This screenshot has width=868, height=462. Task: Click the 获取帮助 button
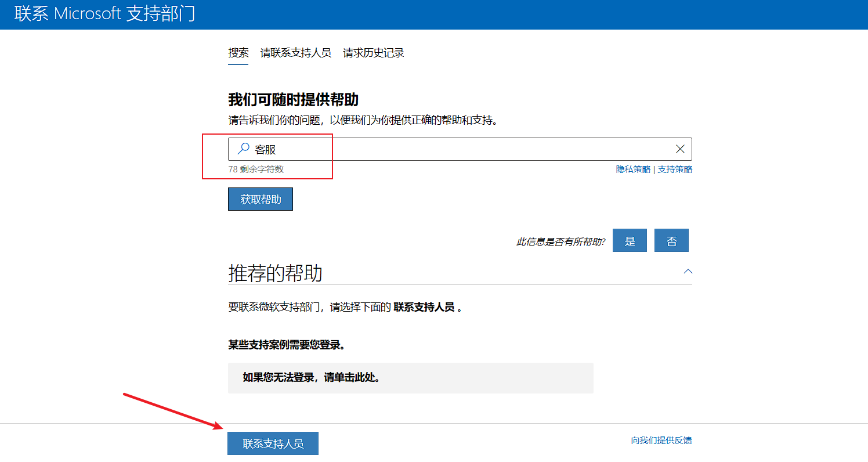[x=261, y=199]
